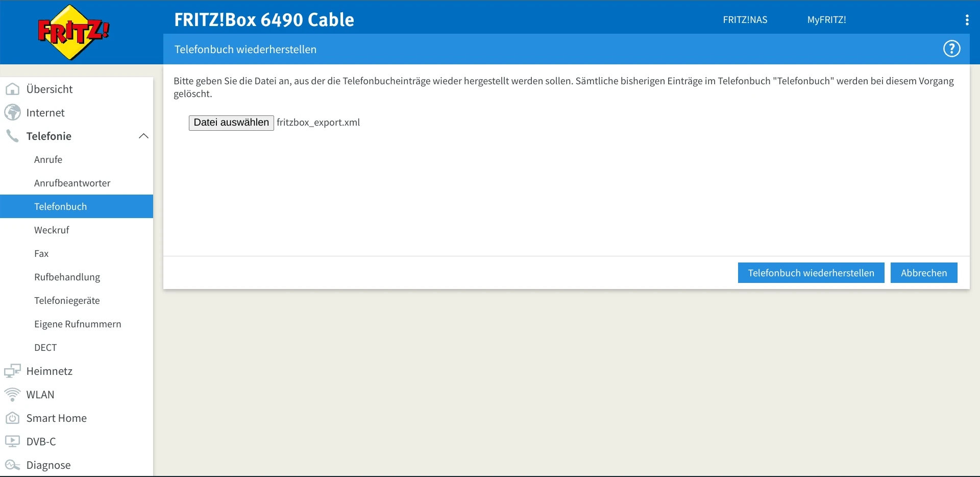The image size is (980, 477).
Task: Open MyFRITZ! link in header
Action: click(826, 20)
